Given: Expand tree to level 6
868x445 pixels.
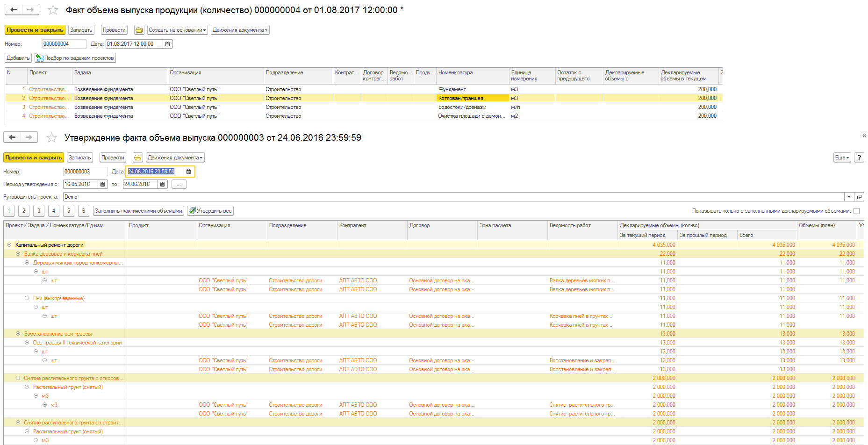Looking at the screenshot, I should click(x=84, y=211).
